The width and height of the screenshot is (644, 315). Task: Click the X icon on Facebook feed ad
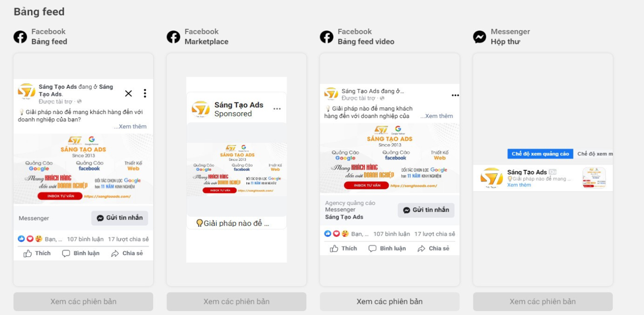click(x=128, y=94)
